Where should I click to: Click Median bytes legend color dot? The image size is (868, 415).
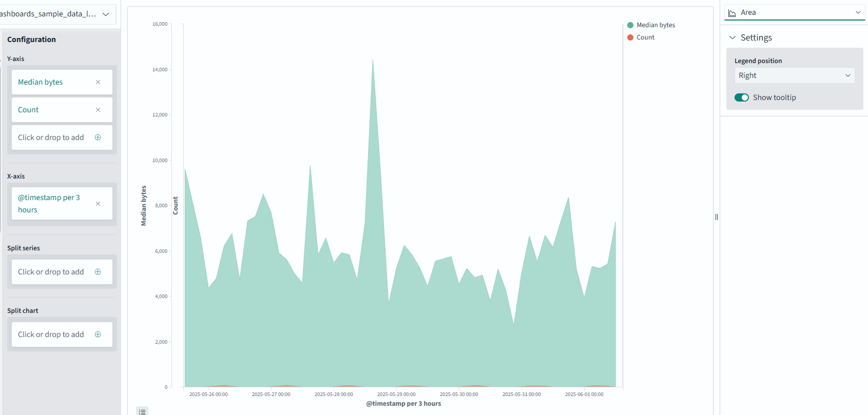coord(630,25)
